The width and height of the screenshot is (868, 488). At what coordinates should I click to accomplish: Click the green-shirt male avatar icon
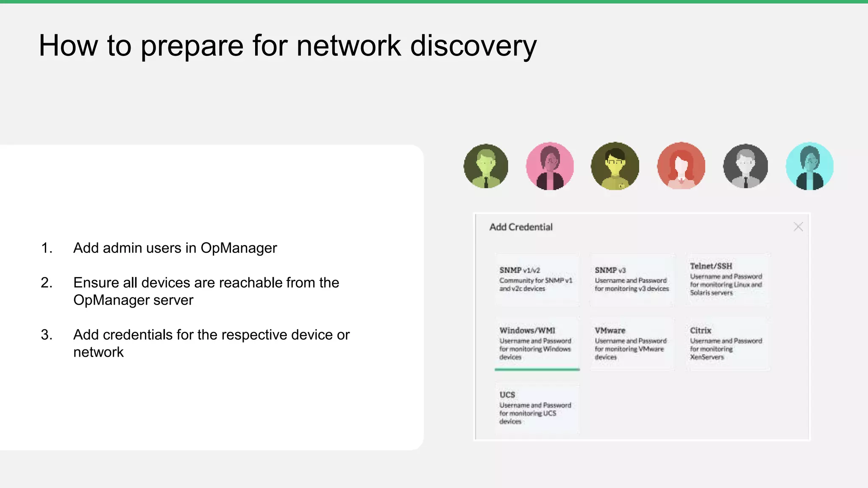click(486, 166)
